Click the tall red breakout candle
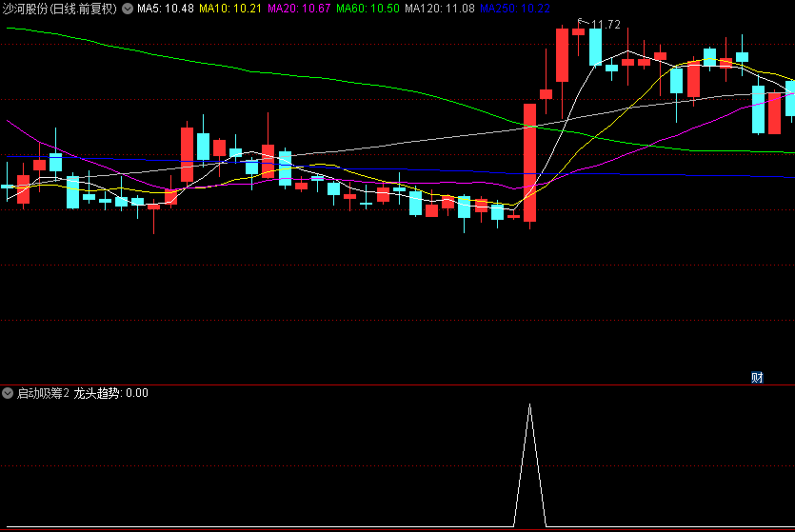 (x=529, y=162)
